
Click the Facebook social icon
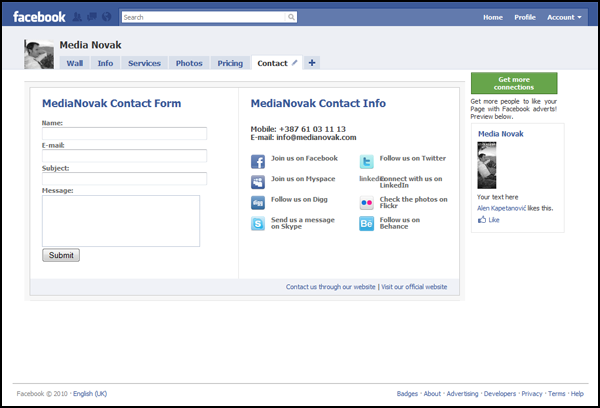point(258,162)
